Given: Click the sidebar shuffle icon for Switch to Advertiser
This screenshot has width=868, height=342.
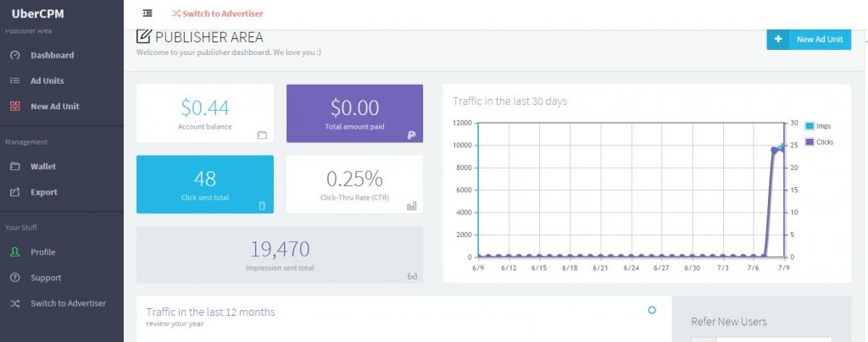Looking at the screenshot, I should pyautogui.click(x=15, y=303).
